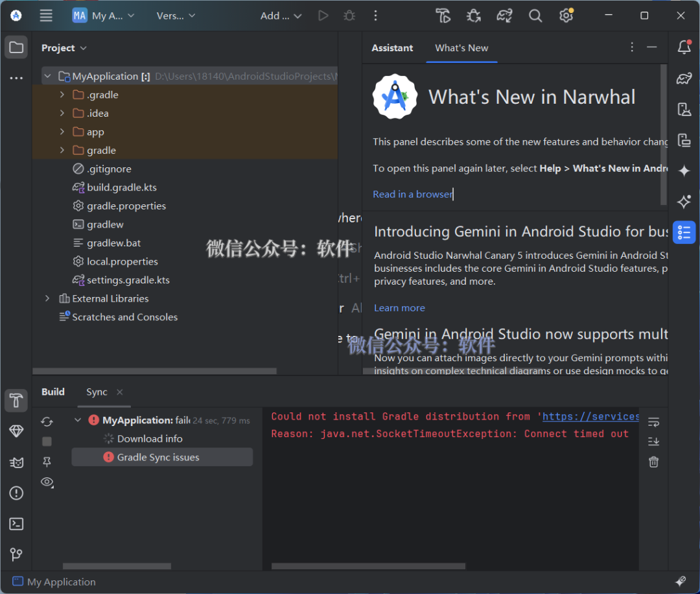
Task: Expand the .idea folder
Action: tap(62, 113)
